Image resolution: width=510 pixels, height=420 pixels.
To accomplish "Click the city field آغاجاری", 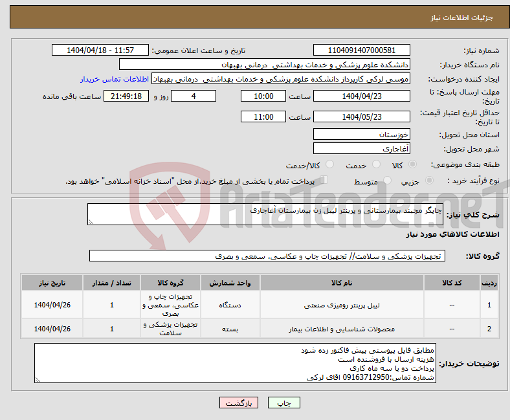I will (x=361, y=148).
